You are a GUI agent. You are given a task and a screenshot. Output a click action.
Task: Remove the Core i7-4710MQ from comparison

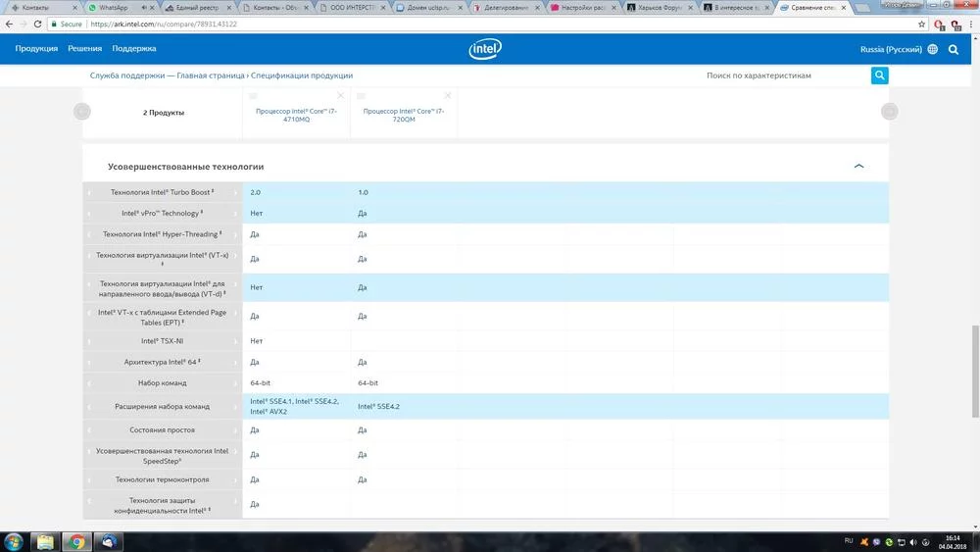[341, 95]
